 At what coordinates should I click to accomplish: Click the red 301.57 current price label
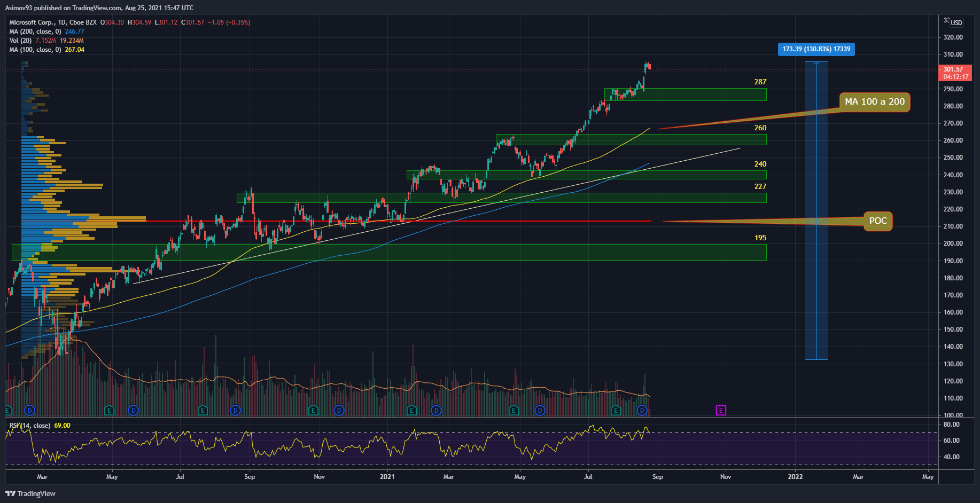coord(955,73)
